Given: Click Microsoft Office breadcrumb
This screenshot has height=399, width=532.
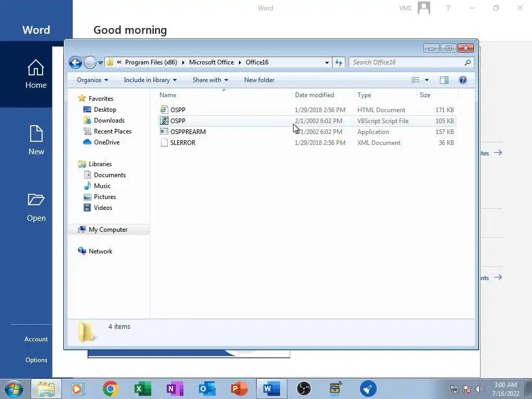Looking at the screenshot, I should tap(211, 62).
